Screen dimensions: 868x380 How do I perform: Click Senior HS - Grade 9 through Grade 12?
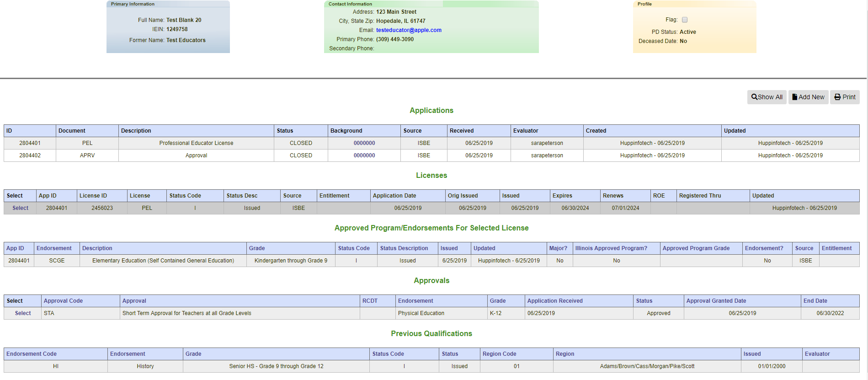tap(276, 366)
